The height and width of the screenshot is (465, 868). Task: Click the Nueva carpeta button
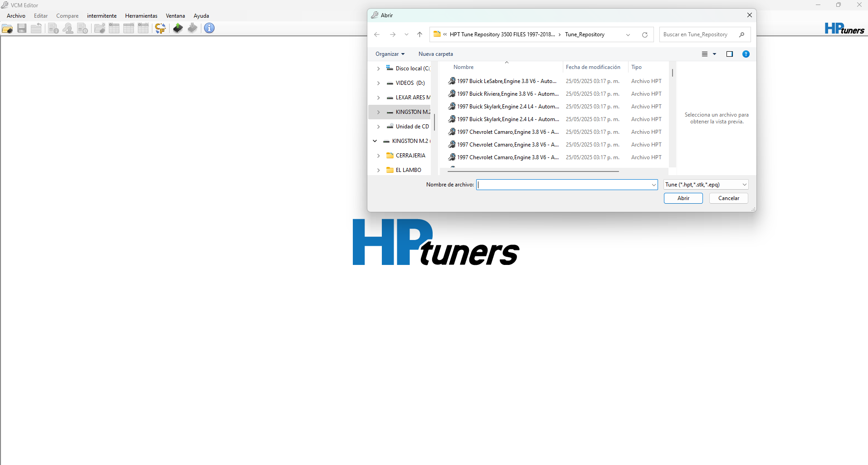[435, 54]
